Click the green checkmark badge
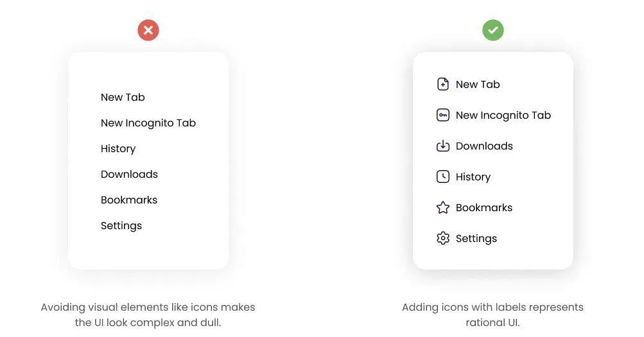Image resolution: width=644 pixels, height=337 pixels. point(493,30)
